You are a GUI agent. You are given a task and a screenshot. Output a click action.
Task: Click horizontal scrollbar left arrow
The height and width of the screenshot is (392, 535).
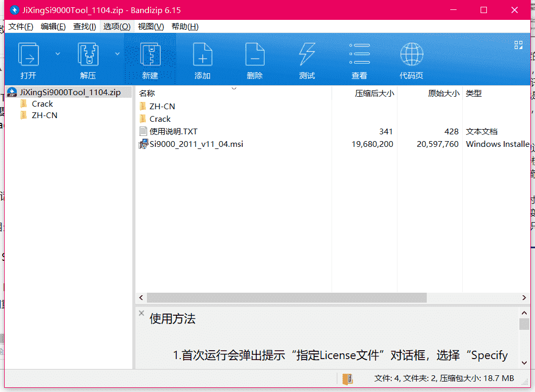tap(141, 298)
